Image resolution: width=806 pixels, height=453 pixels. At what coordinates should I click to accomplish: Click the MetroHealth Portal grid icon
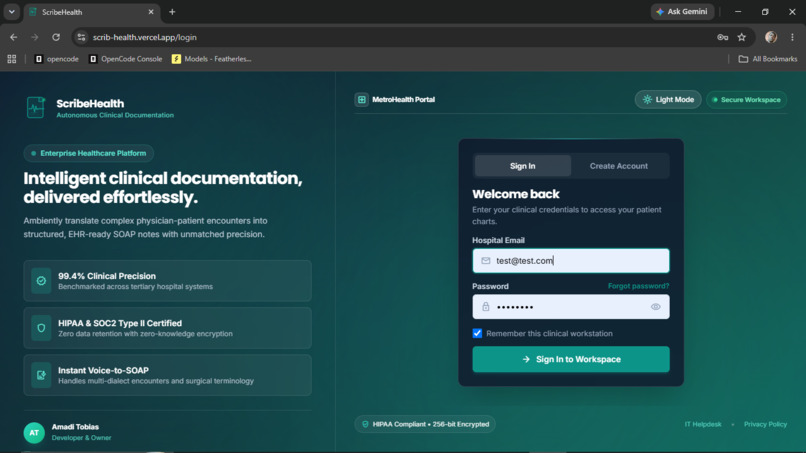[362, 100]
